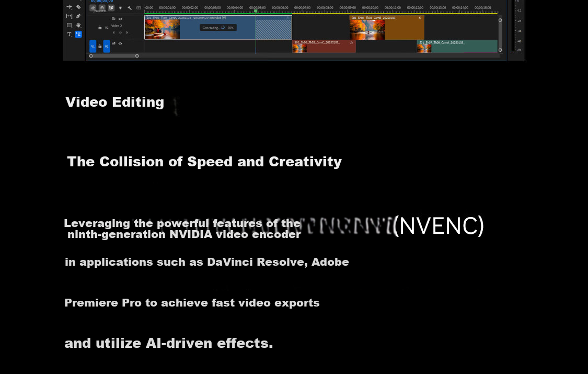Screen dimensions: 588x374
Task: Click fx badge on S01_Sh06 clip
Action: 420,18
